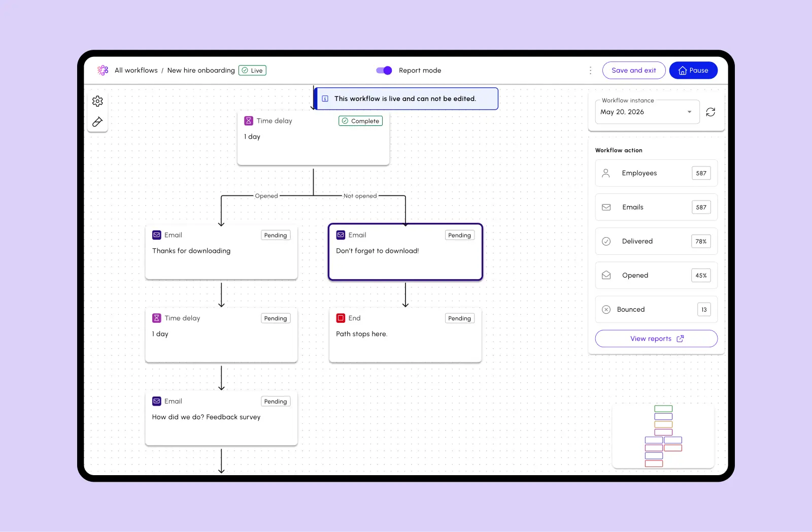Click the Emails envelope icon
Viewport: 812px width, 532px height.
[606, 207]
